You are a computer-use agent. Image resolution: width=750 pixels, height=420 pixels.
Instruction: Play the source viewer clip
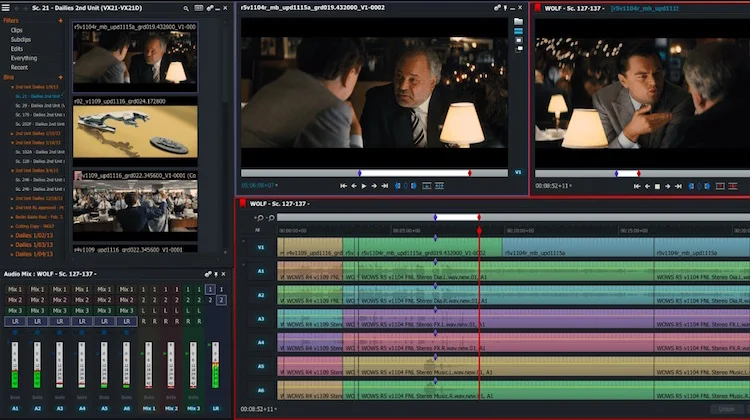coord(364,186)
